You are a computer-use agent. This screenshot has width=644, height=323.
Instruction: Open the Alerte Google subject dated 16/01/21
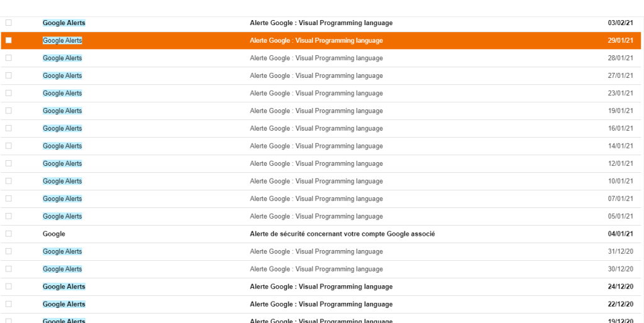[x=316, y=128]
